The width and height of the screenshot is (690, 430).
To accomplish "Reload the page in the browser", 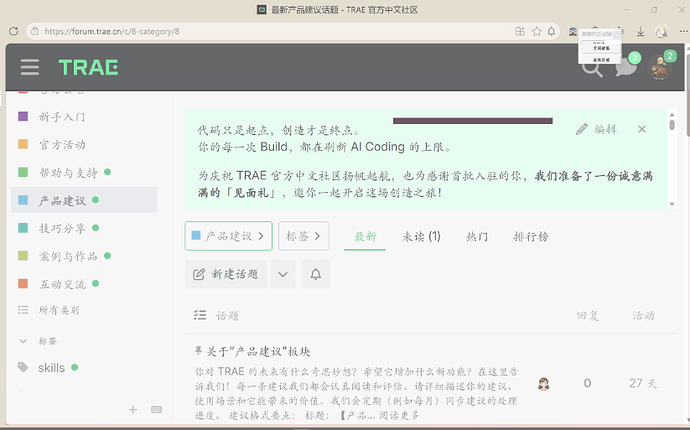I will (14, 31).
